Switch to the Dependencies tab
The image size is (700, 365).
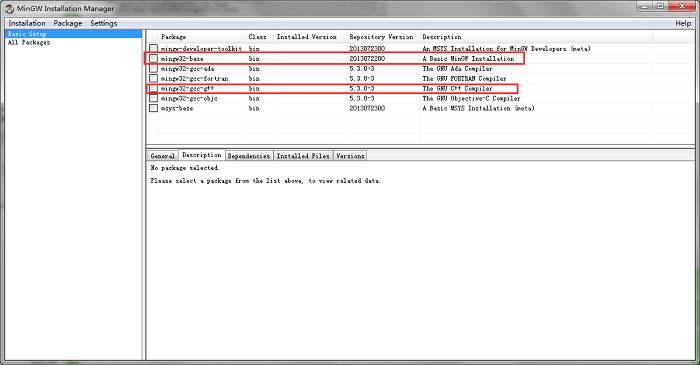[249, 156]
